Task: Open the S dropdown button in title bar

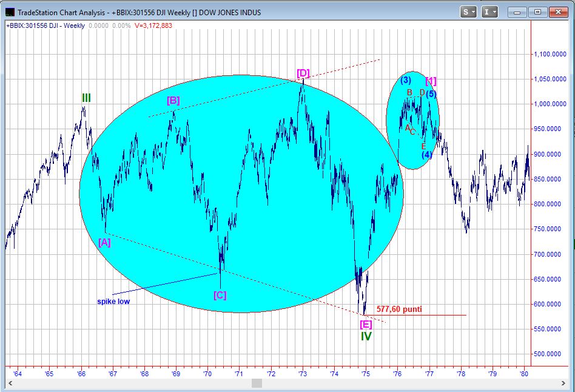Action: 468,12
